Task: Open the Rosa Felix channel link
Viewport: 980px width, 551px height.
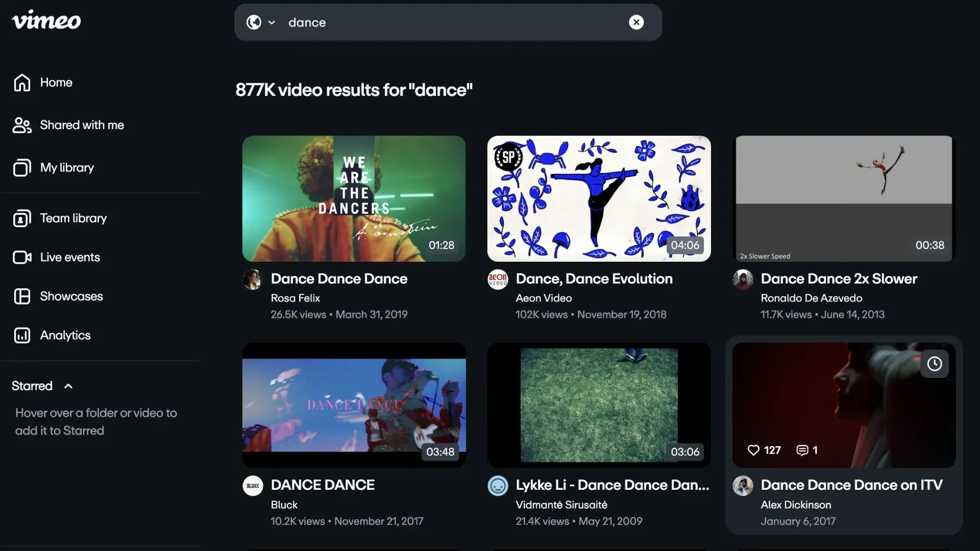Action: (295, 298)
